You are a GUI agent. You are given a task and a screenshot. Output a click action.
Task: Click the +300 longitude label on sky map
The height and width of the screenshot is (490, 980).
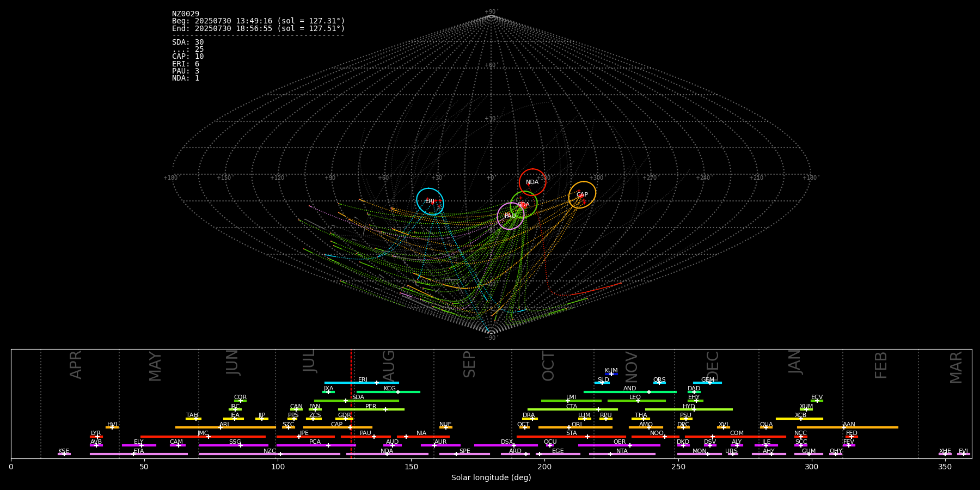point(596,178)
